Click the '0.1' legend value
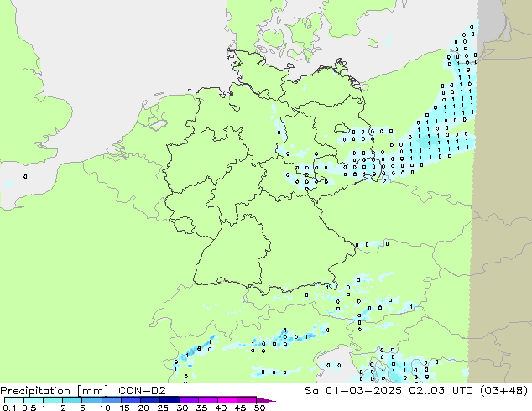 pos(9,408)
